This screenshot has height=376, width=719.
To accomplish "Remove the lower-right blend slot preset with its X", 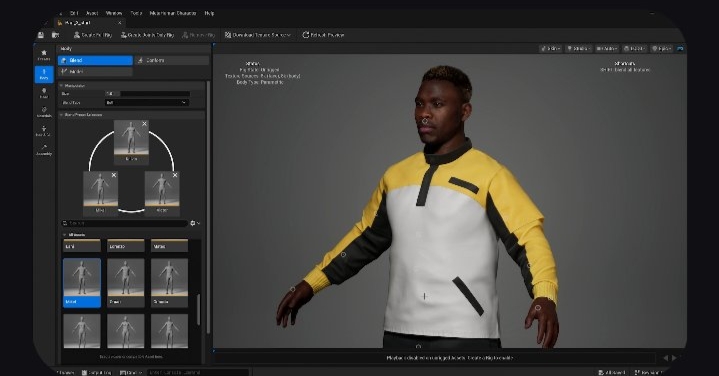I will point(175,175).
